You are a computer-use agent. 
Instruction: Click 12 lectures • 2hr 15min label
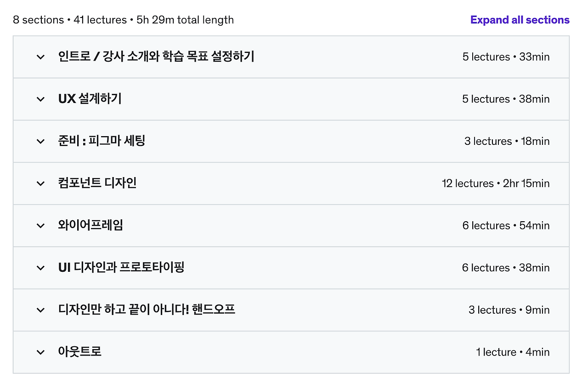click(x=495, y=183)
